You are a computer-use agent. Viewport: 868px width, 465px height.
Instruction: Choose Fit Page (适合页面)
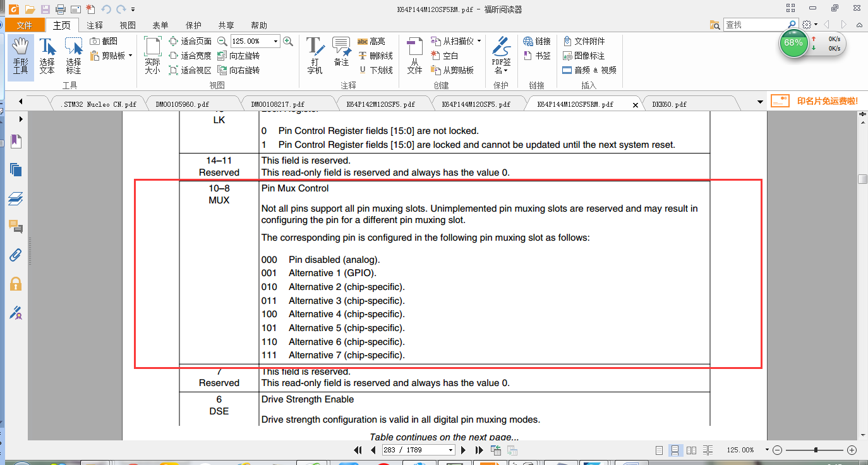coord(190,41)
